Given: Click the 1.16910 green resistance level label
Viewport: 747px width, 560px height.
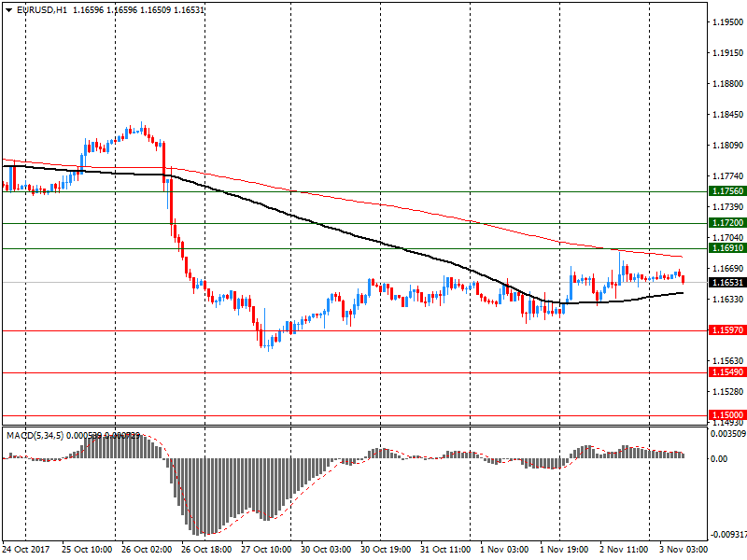Looking at the screenshot, I should pos(727,248).
